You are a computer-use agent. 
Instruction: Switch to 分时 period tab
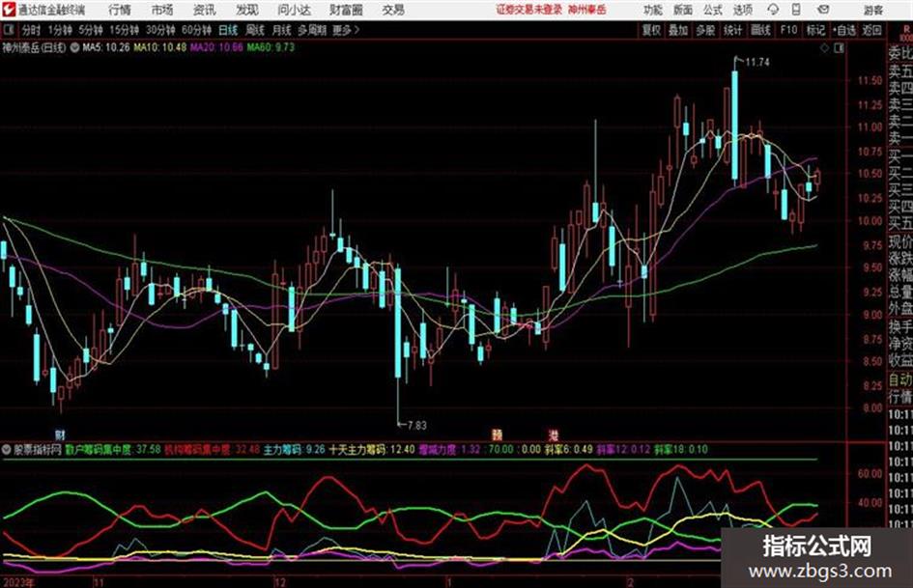tap(31, 30)
